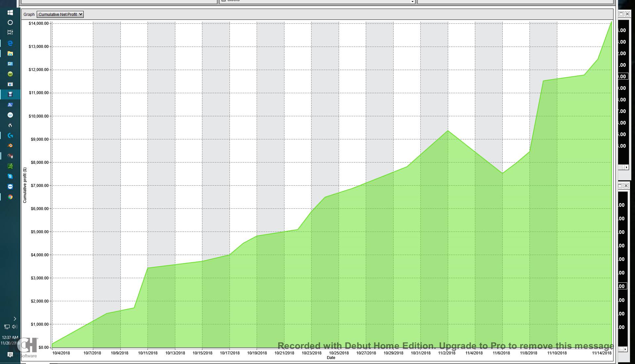This screenshot has width=635, height=364.
Task: Launch Blender from the taskbar
Action: tap(10, 146)
